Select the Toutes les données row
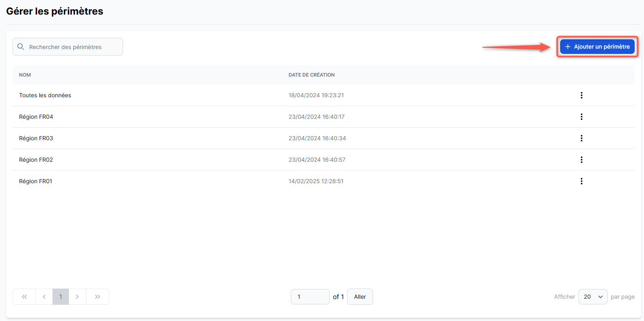 (x=45, y=95)
